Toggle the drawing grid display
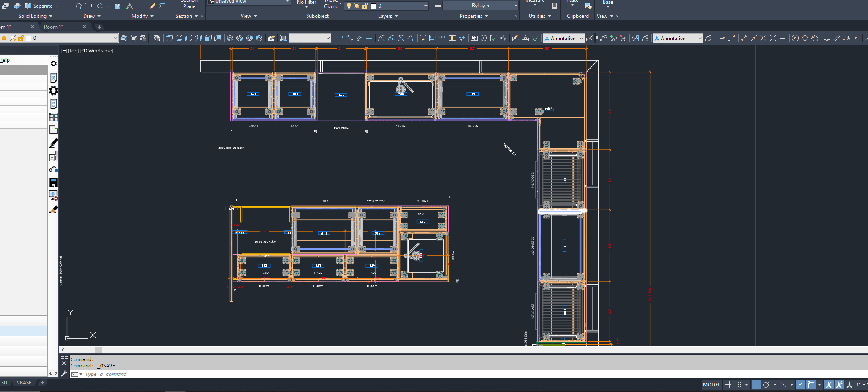868x392 pixels. [x=728, y=385]
